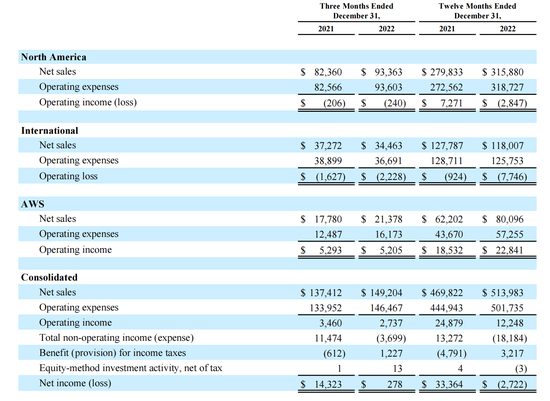This screenshot has width=550, height=401.
Task: Select AWS net sales value 80,096
Action: click(510, 219)
